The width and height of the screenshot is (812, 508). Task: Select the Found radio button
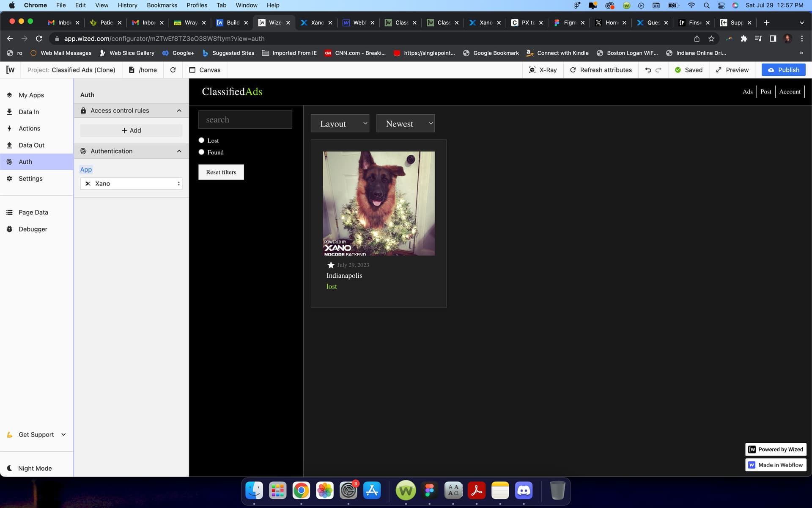click(201, 152)
